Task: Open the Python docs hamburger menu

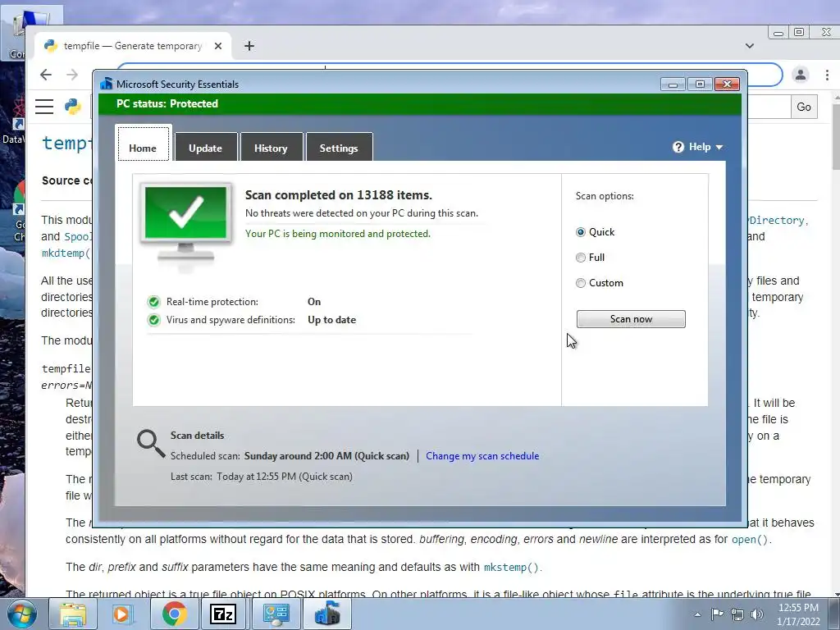Action: (x=44, y=107)
